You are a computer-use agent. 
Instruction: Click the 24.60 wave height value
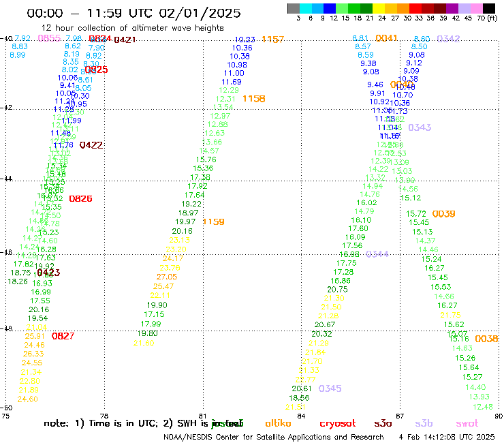(x=28, y=399)
